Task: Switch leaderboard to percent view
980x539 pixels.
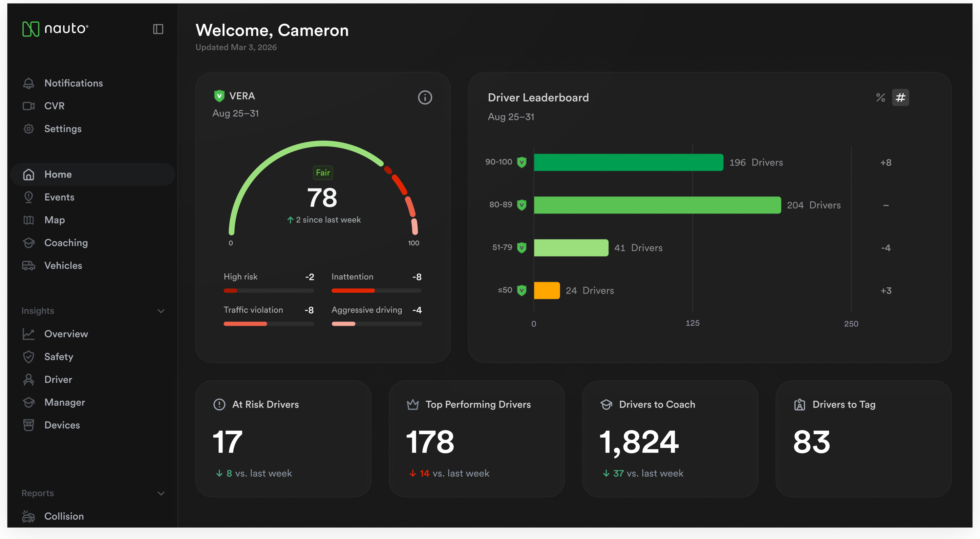Action: coord(880,98)
